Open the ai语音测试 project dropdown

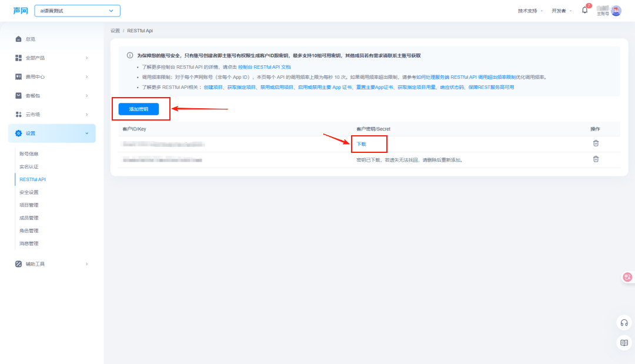pyautogui.click(x=78, y=11)
